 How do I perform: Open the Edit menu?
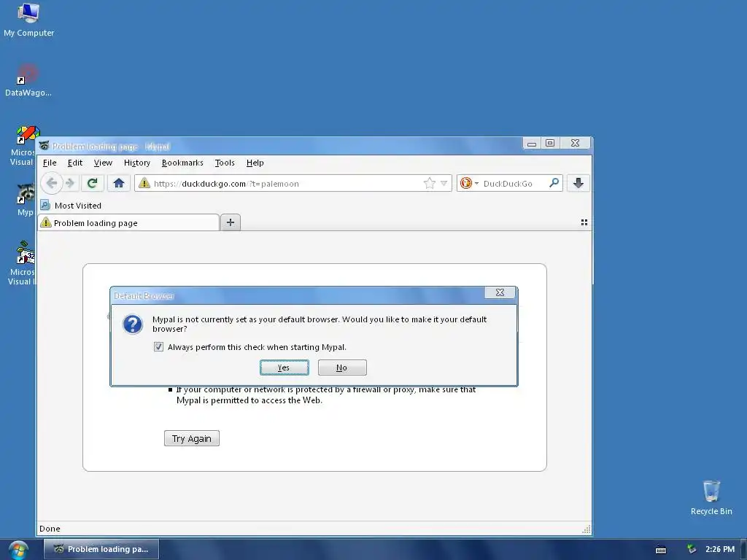coord(75,163)
